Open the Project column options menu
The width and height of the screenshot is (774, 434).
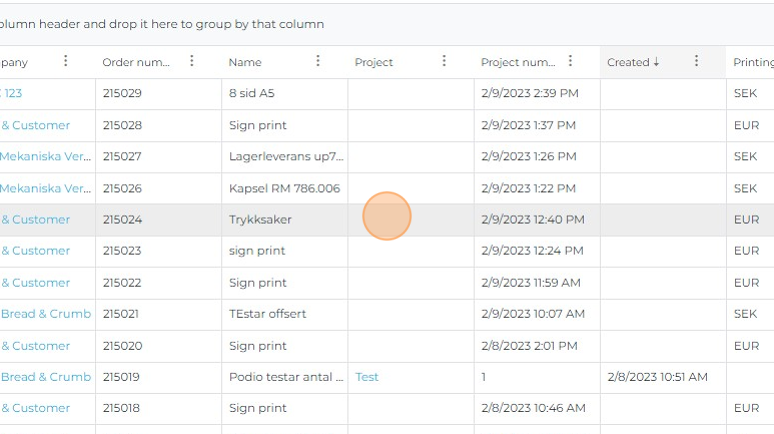[444, 61]
